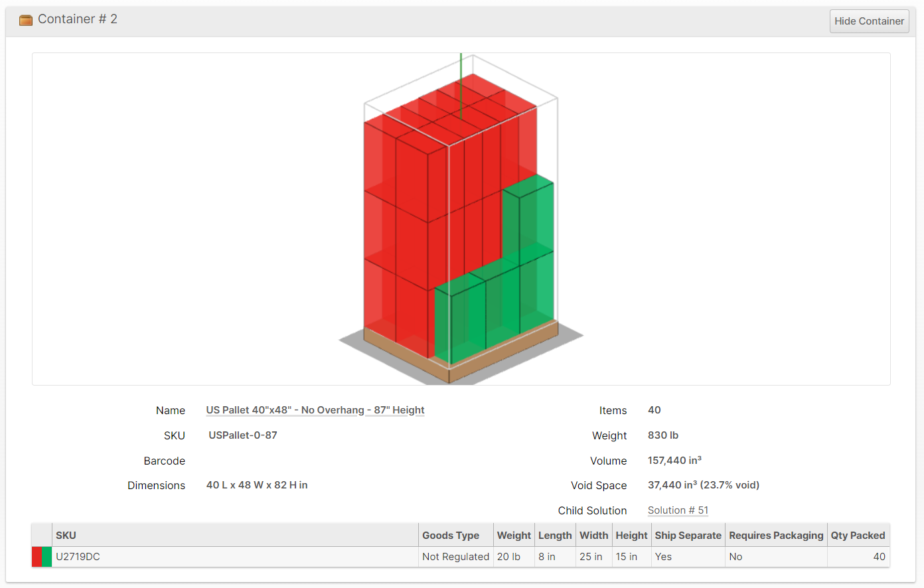Click the green color swatch for U2719DC
924x588 pixels.
coord(47,557)
